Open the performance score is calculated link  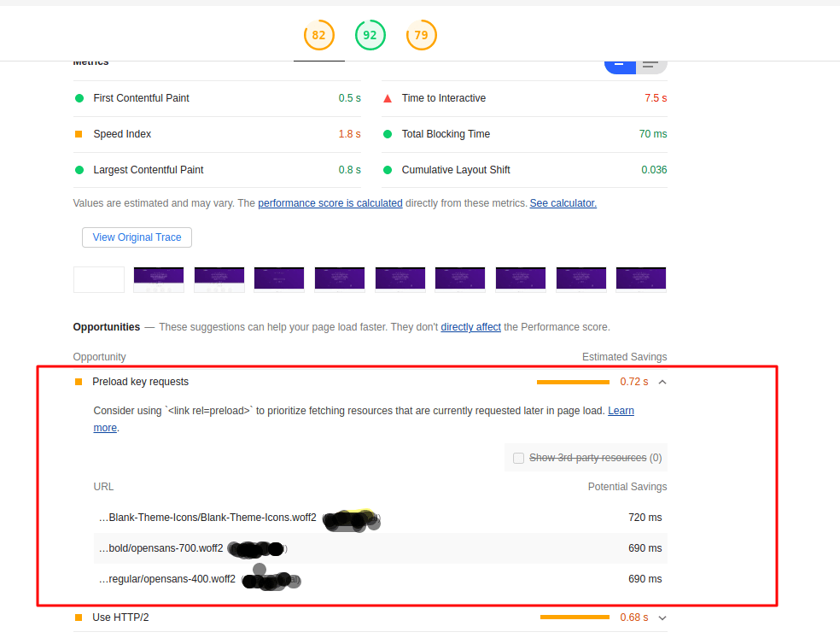[x=330, y=202]
